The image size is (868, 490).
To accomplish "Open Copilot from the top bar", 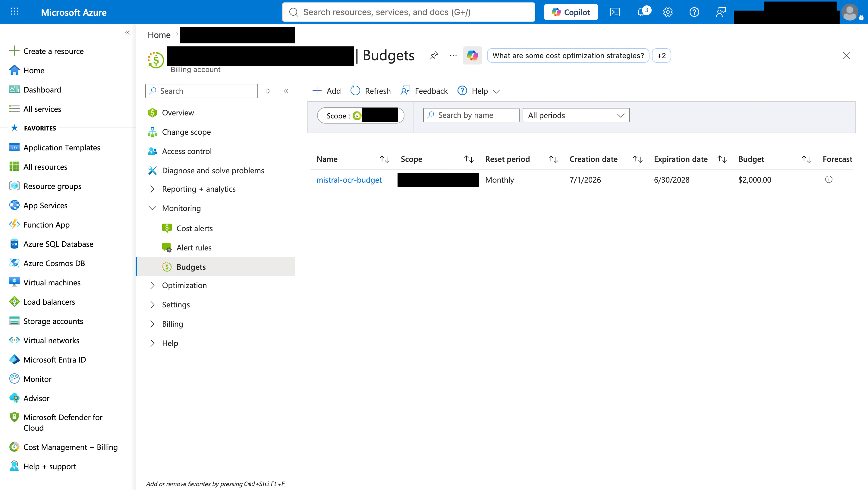I will pyautogui.click(x=571, y=12).
